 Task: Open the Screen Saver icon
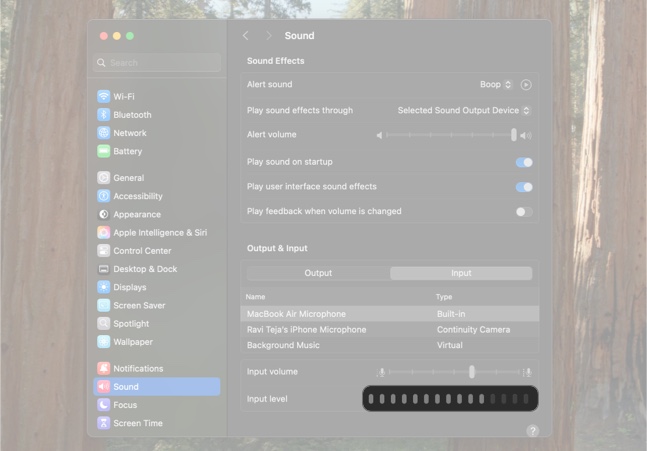point(104,305)
